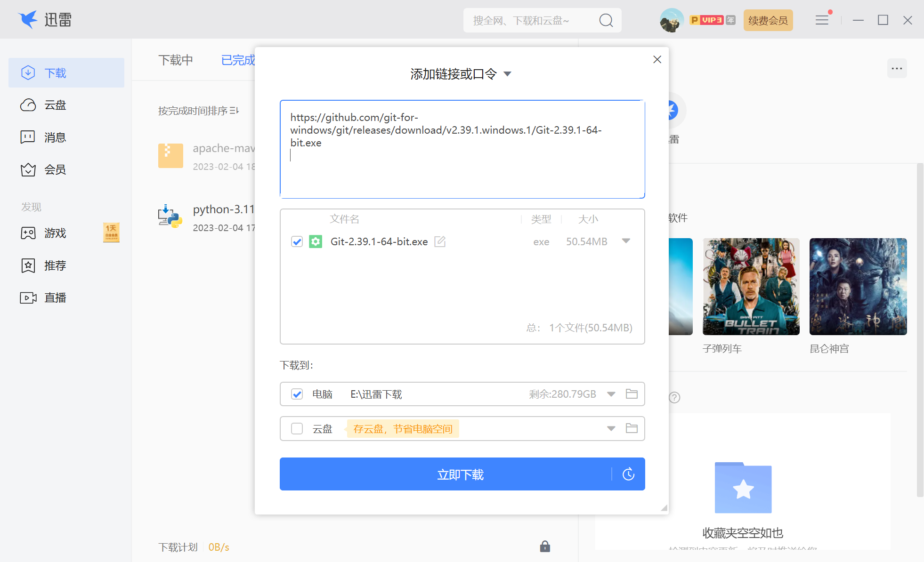Open the 直播 sidebar section

(x=66, y=297)
